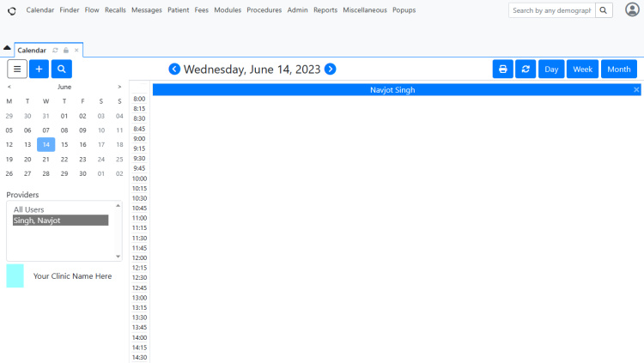This screenshot has width=644, height=363.
Task: Collapse the top menu with triangle arrow
Action: coord(7,48)
